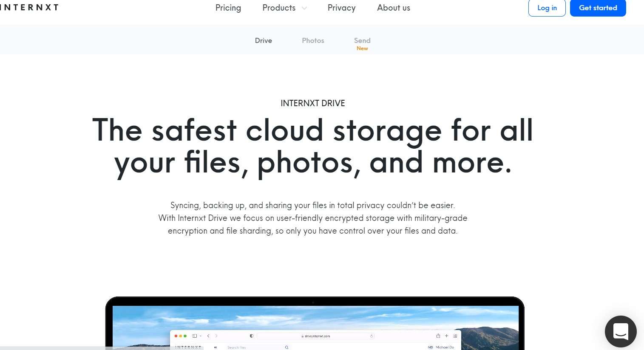Click the 'INTERNXT DRIVE' label text
The width and height of the screenshot is (644, 350).
tap(313, 103)
